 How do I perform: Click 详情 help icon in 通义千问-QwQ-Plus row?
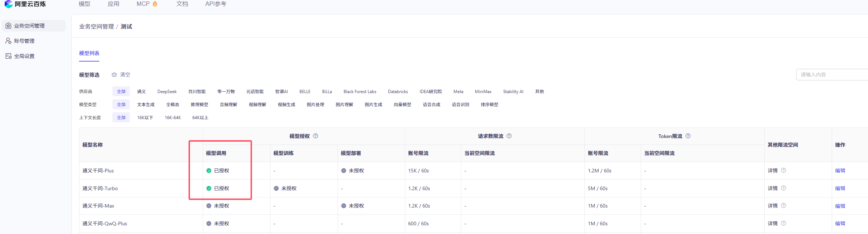[x=784, y=223]
